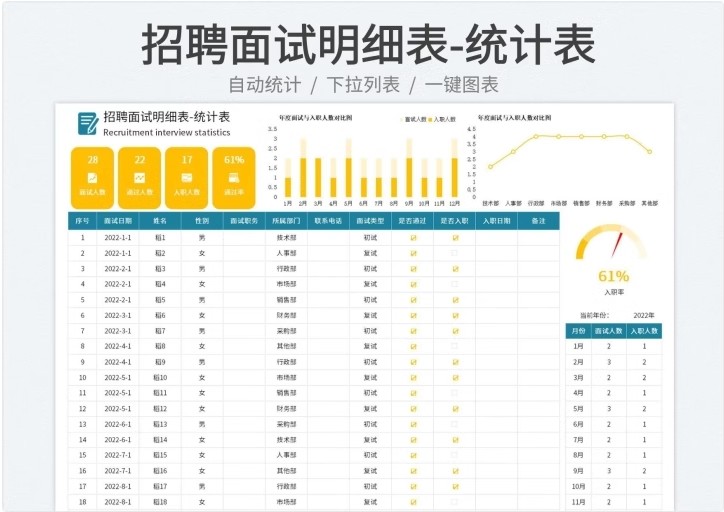Open the 性别 cell for 稻9
724x512 pixels.
pyautogui.click(x=202, y=362)
